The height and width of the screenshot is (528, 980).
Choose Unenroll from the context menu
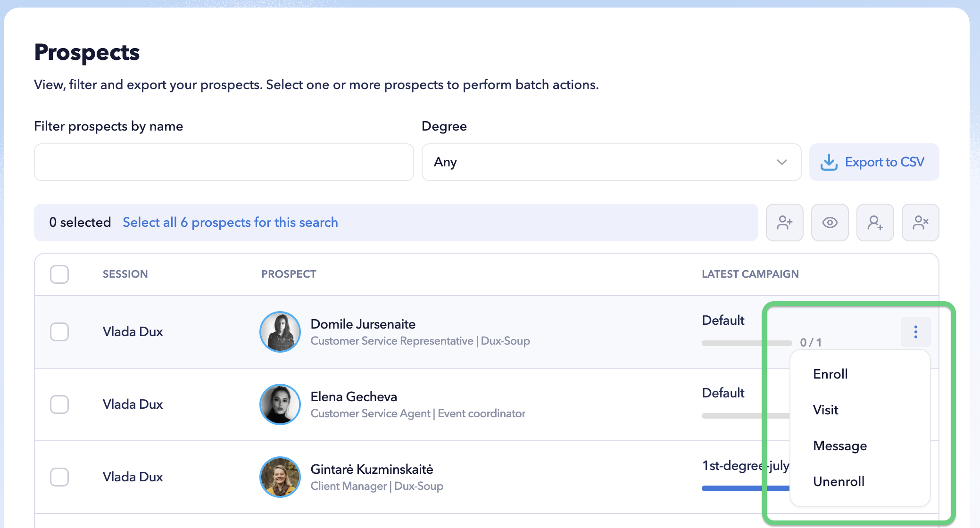pos(839,481)
